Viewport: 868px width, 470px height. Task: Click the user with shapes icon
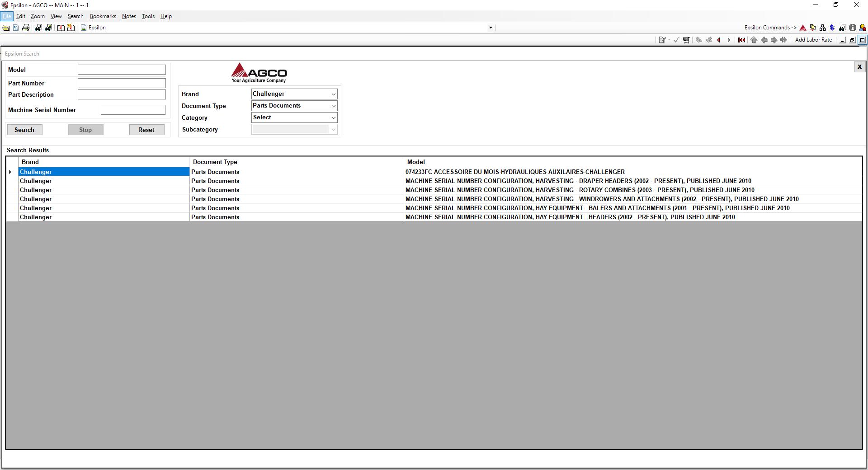(x=863, y=28)
